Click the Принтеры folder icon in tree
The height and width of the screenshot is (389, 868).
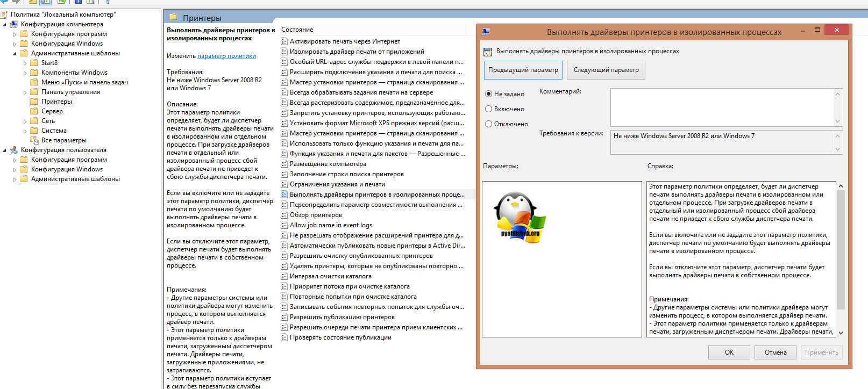[x=34, y=102]
